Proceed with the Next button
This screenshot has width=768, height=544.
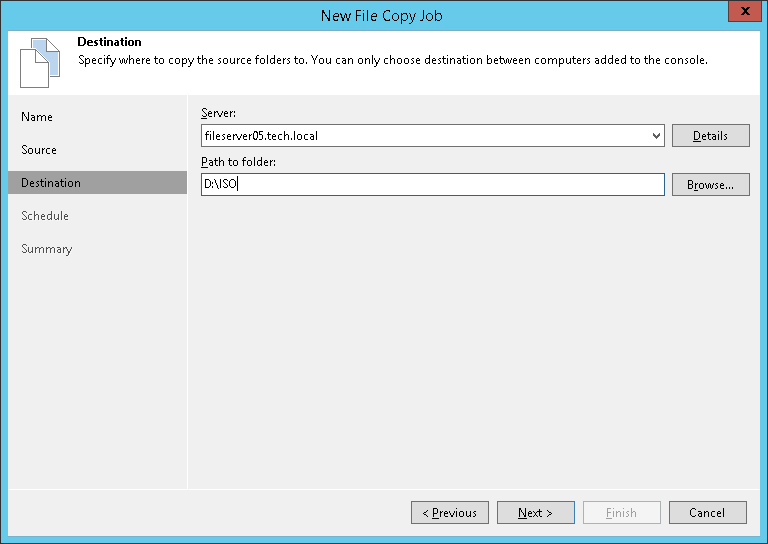click(x=535, y=513)
